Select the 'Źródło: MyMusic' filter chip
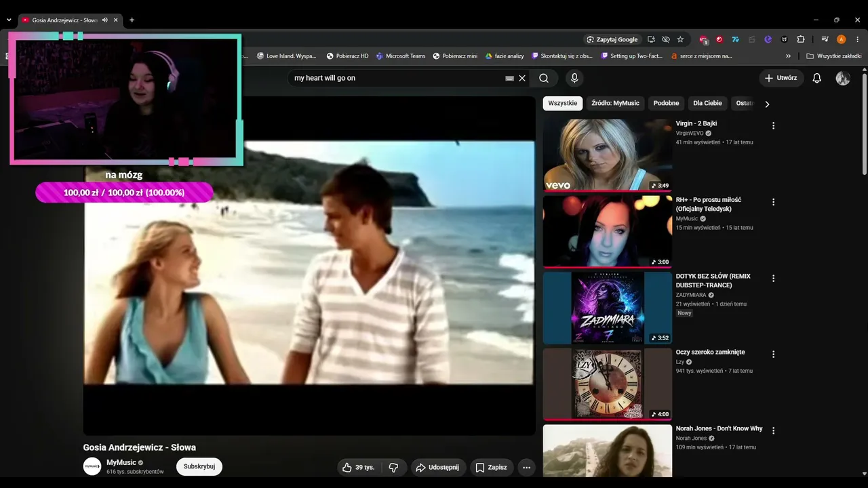The width and height of the screenshot is (868, 488). coord(615,104)
